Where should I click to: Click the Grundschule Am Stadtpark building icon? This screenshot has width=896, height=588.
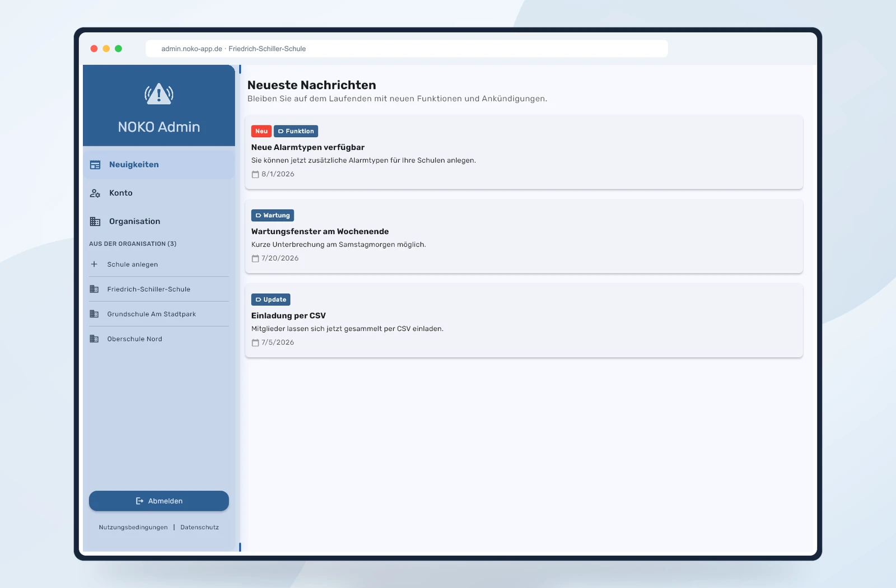pos(94,314)
